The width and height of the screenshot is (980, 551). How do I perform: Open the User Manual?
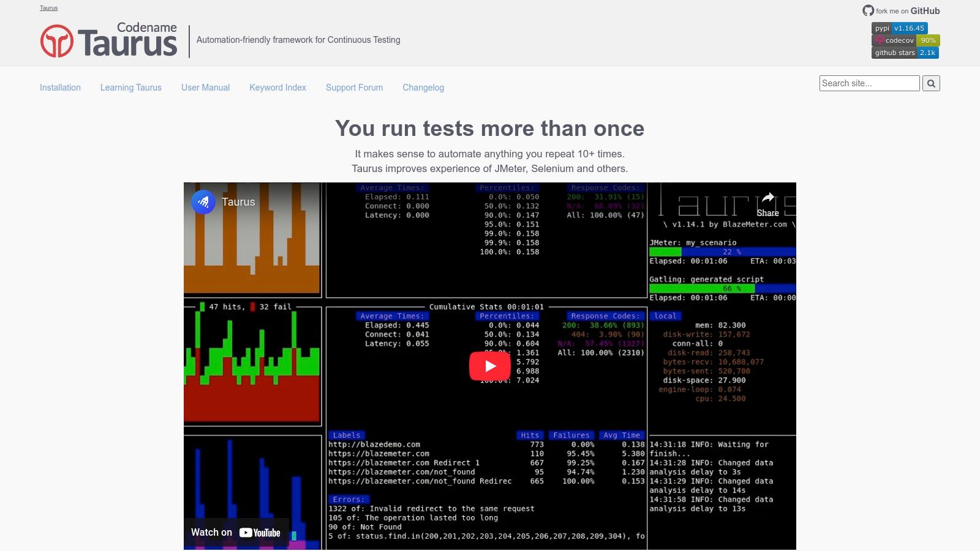[x=205, y=88]
